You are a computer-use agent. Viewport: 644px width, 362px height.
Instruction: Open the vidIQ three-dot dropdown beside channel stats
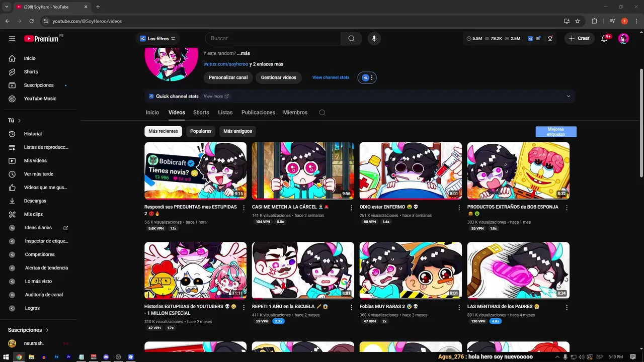pos(372,77)
